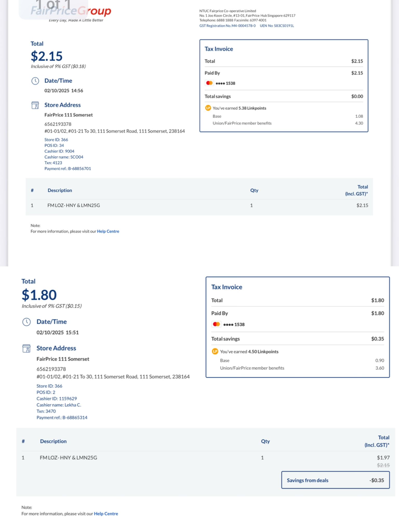Click the Description column header on first table

click(x=60, y=190)
